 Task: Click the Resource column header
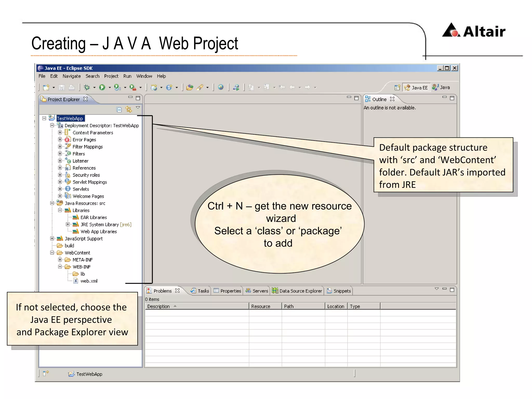265,306
